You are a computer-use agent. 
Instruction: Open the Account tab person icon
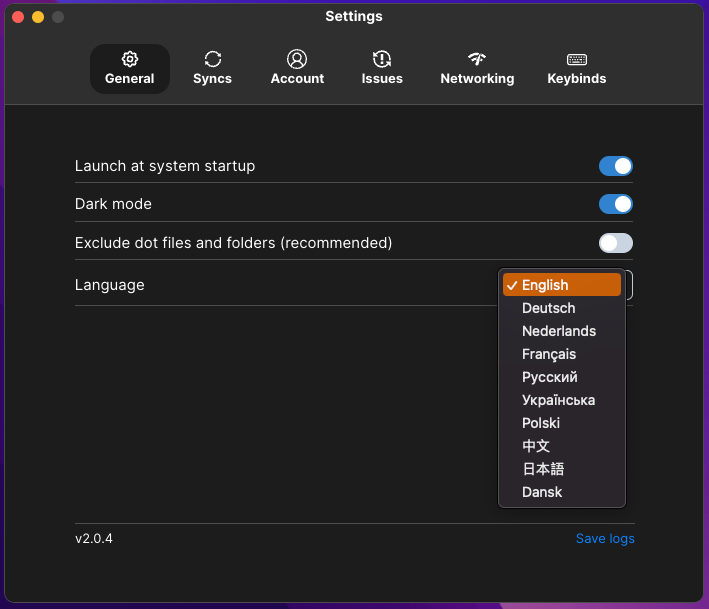coord(297,59)
